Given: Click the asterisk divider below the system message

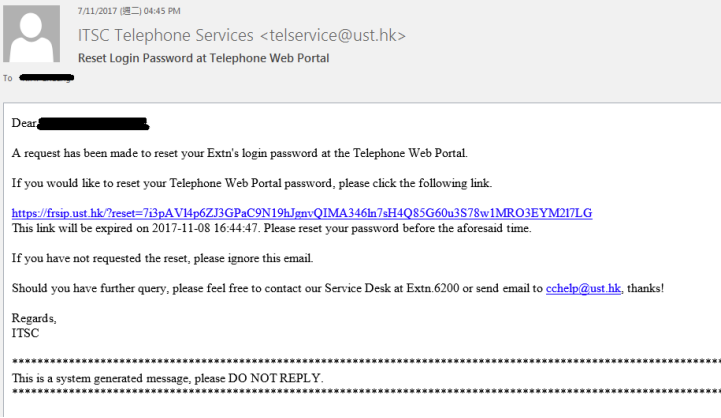Looking at the screenshot, I should (366, 393).
